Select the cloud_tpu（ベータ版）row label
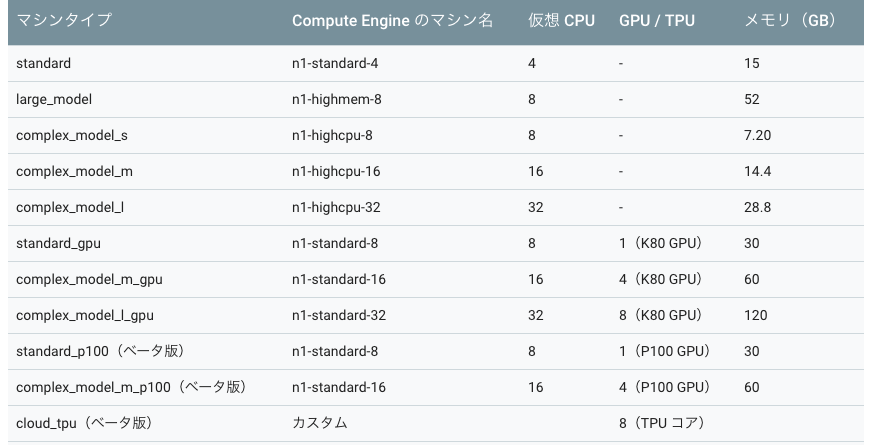Viewport: 870px width, 445px height. click(84, 423)
